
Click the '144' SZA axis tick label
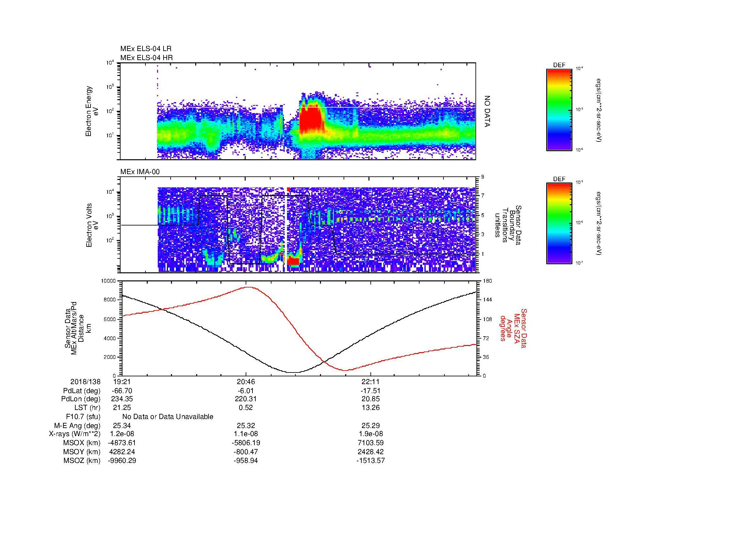[x=487, y=300]
